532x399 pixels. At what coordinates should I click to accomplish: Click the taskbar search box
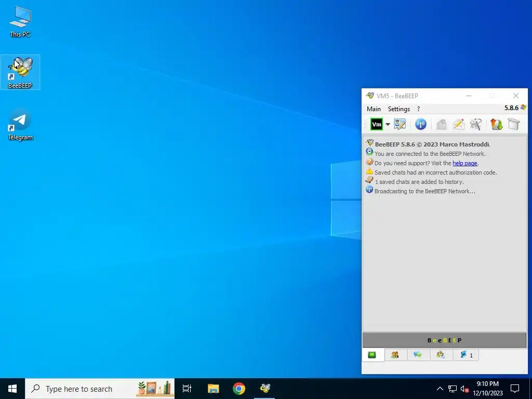pos(100,389)
